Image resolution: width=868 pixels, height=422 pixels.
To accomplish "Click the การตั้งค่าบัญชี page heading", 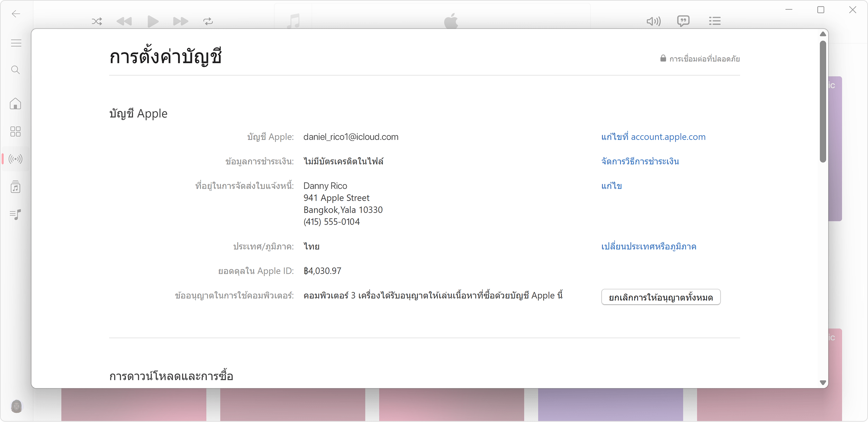I will point(165,56).
